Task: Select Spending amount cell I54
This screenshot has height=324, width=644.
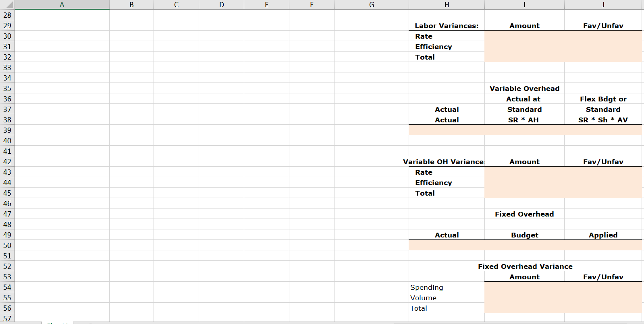Action: [524, 287]
